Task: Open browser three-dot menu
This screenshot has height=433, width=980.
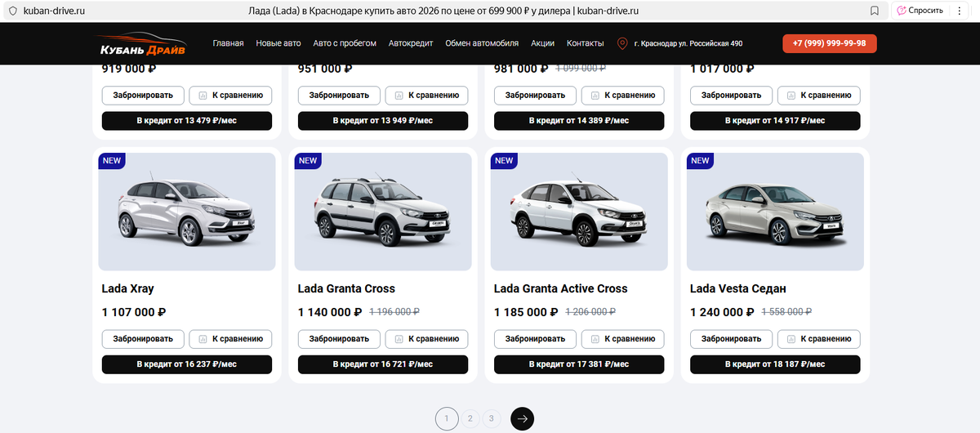Action: coord(959,11)
